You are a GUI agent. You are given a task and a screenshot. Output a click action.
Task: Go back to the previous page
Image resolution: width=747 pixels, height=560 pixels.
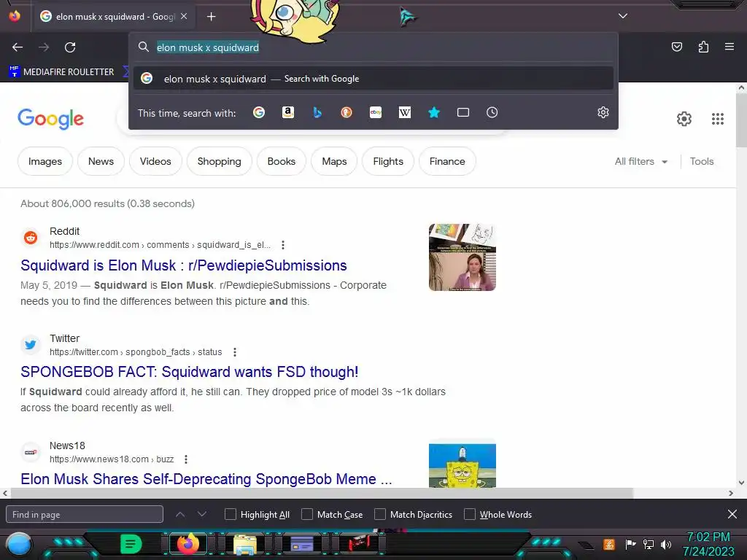tap(18, 47)
